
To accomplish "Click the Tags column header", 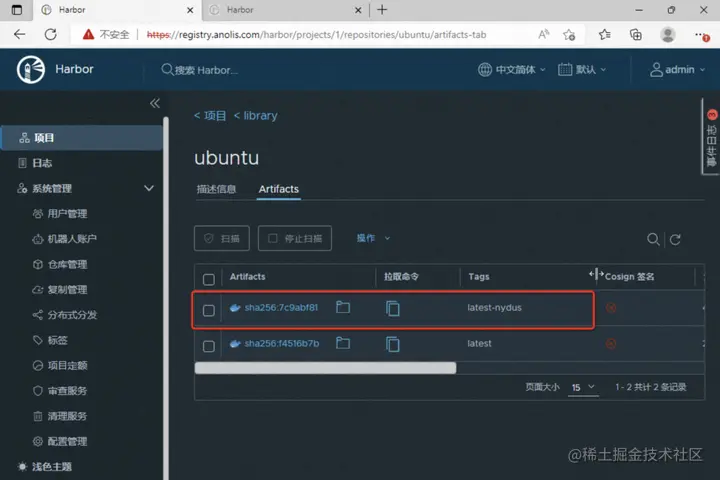I will [x=479, y=277].
